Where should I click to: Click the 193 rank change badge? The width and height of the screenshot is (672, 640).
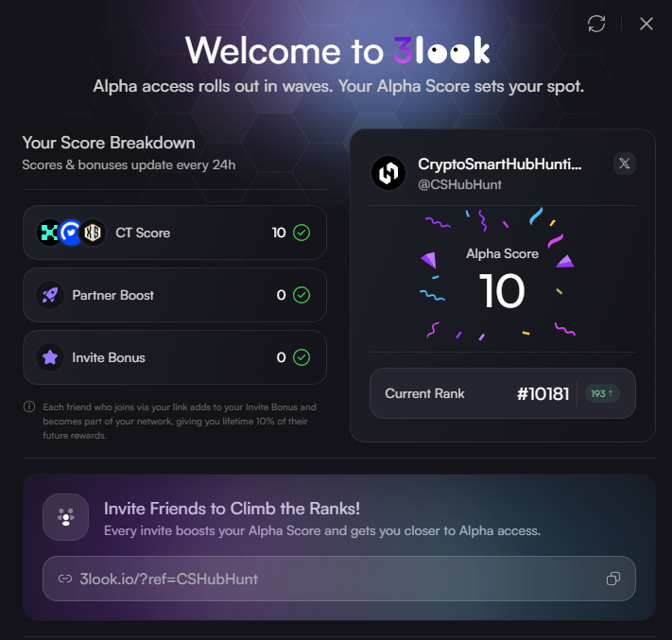click(x=602, y=393)
